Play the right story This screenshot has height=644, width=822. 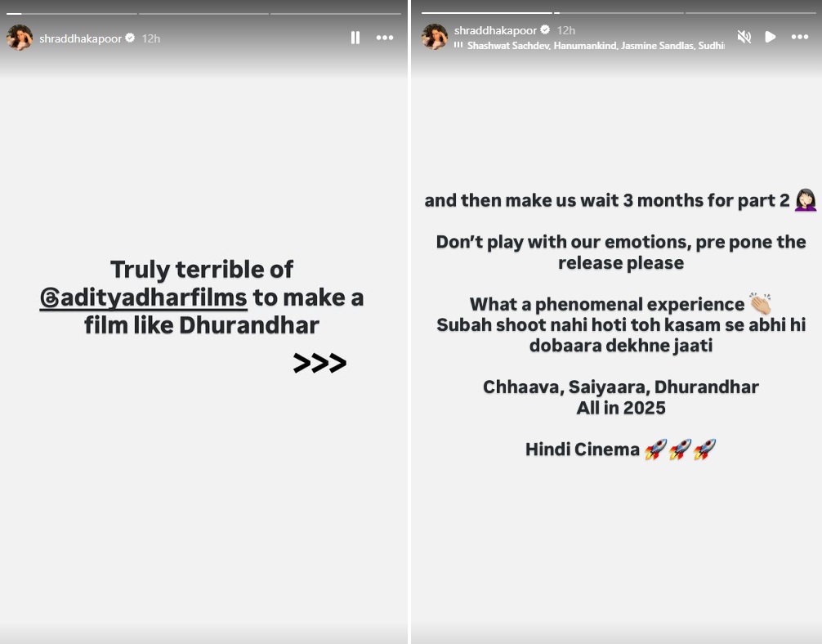(x=770, y=37)
